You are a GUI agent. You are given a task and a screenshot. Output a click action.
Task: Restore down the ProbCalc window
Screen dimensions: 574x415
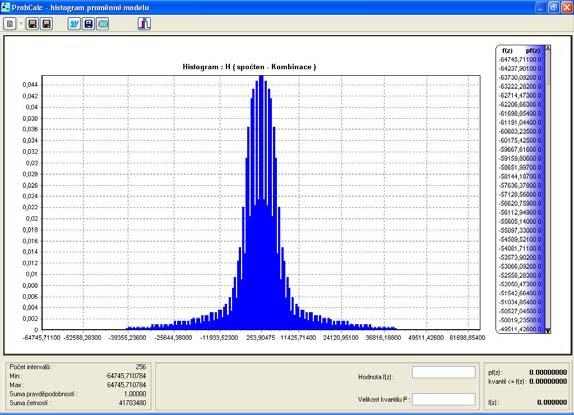point(554,7)
